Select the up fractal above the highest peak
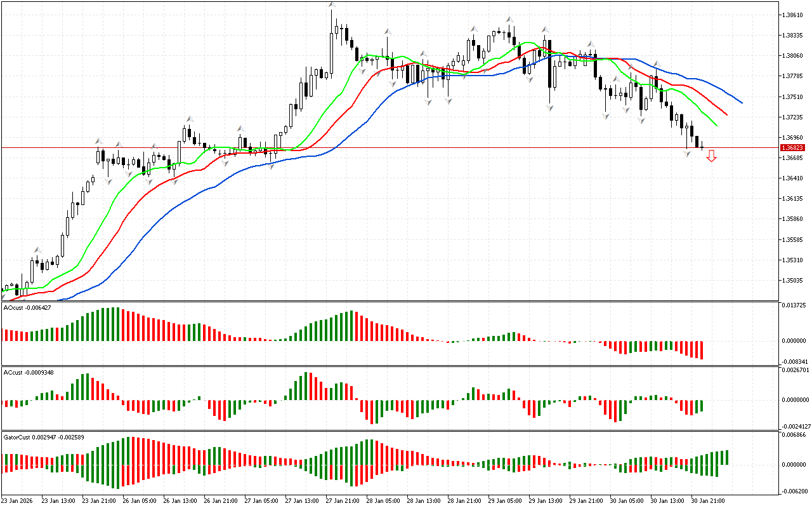 click(331, 5)
